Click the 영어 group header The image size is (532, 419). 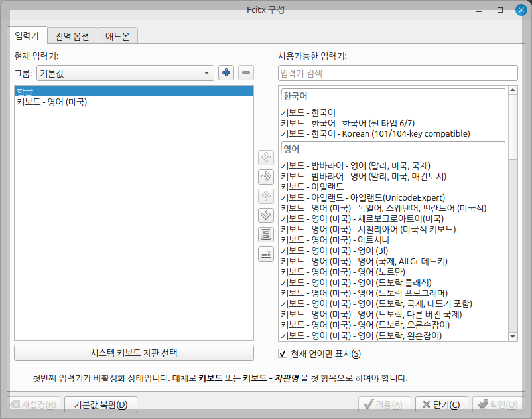(393, 149)
